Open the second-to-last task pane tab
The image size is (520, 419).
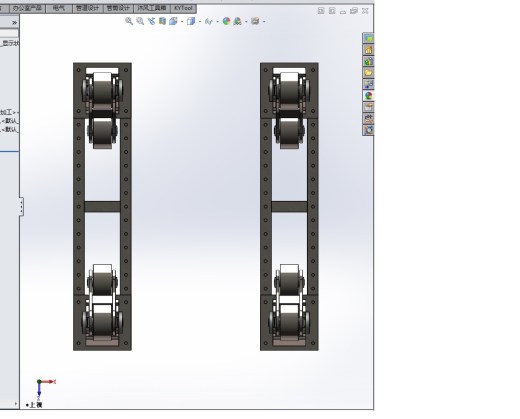[368, 118]
